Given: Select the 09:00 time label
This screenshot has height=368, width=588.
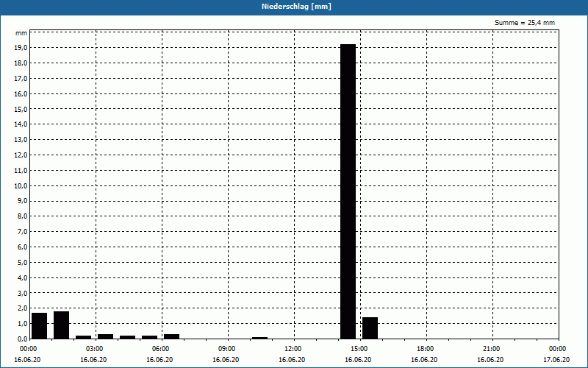Looking at the screenshot, I should pos(229,349).
